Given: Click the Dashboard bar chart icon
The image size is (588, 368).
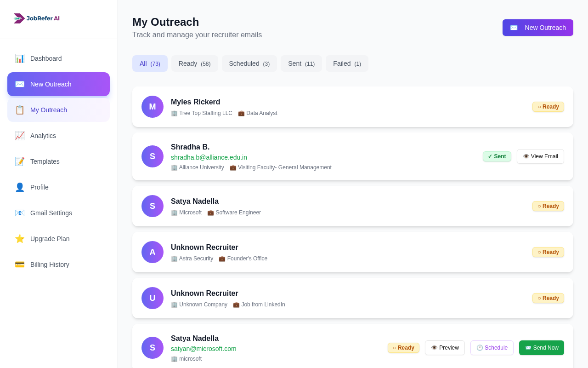Looking at the screenshot, I should [20, 58].
